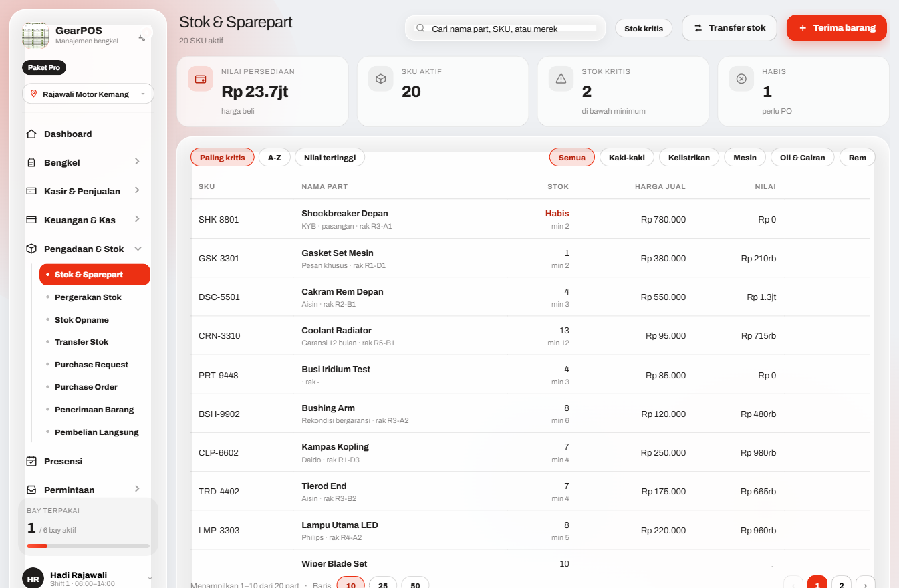Expand the Kasir & Penjualan chevron
Viewport: 899px width, 588px height.
(137, 190)
